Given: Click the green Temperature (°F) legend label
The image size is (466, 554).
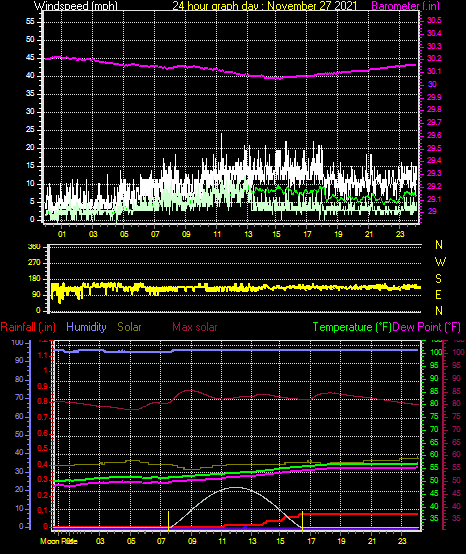Looking at the screenshot, I should pos(352,327).
